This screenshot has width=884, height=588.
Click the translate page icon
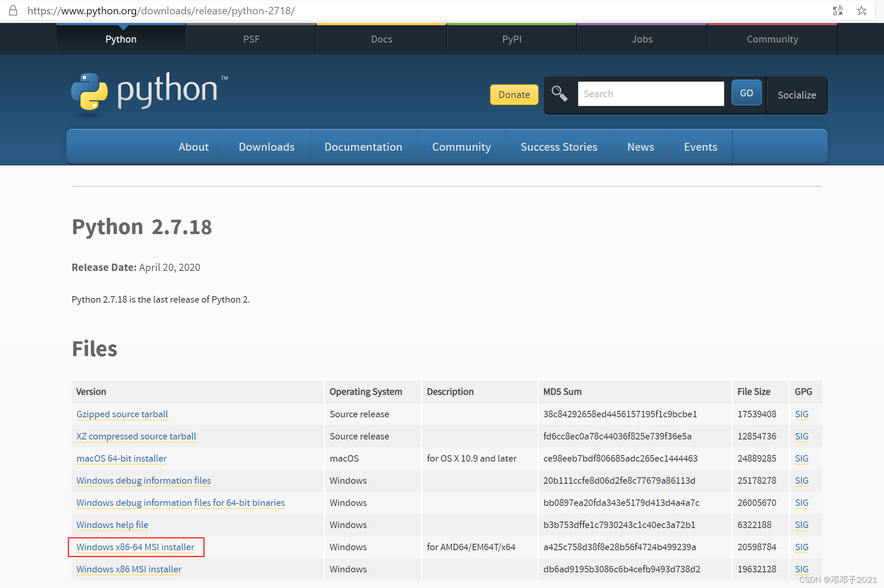(838, 10)
